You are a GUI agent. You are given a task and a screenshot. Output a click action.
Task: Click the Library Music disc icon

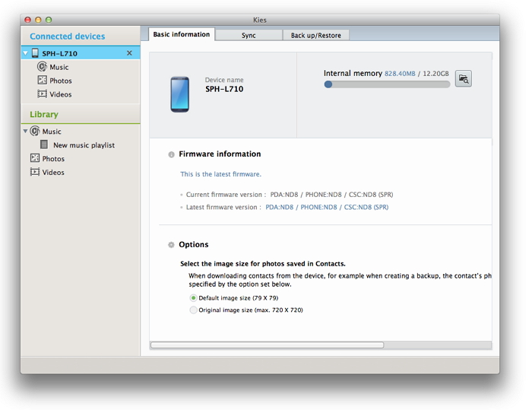click(x=35, y=131)
